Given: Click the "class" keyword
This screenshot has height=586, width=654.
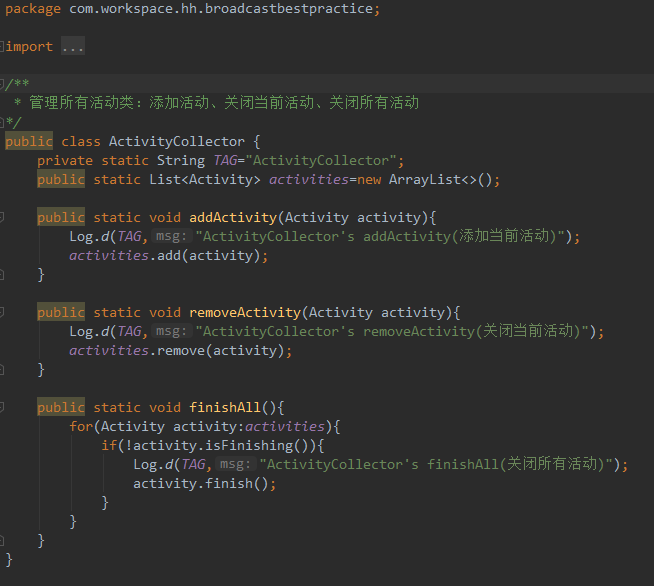Looking at the screenshot, I should click(x=81, y=141).
